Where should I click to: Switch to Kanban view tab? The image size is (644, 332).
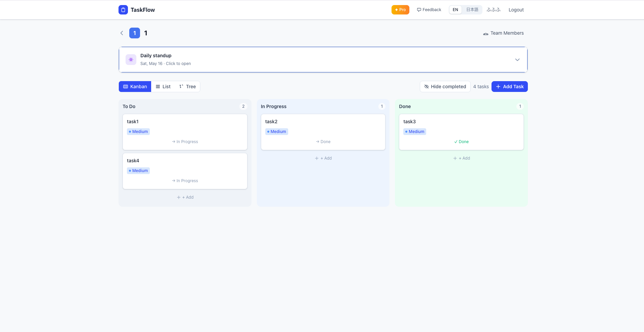[x=135, y=87]
